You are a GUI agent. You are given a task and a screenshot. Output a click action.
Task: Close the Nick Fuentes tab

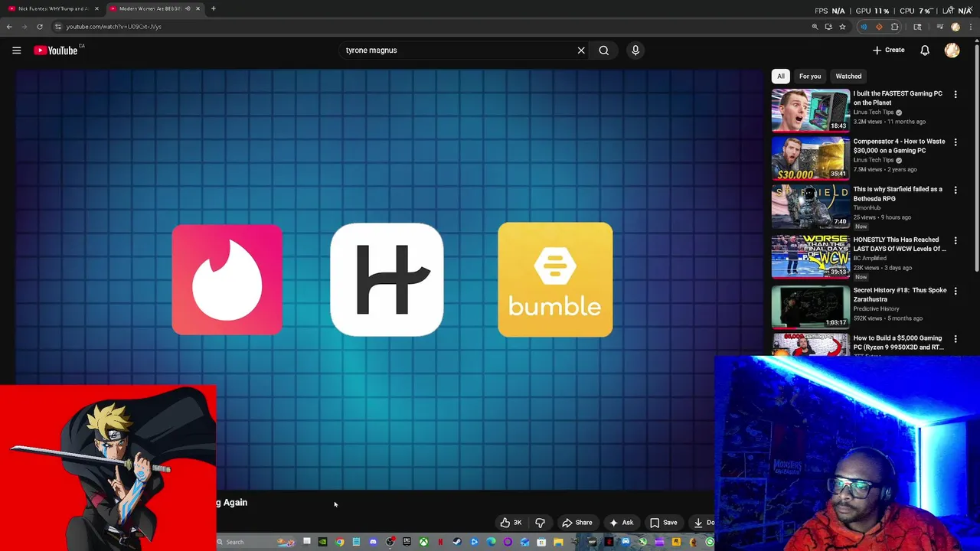coord(96,8)
